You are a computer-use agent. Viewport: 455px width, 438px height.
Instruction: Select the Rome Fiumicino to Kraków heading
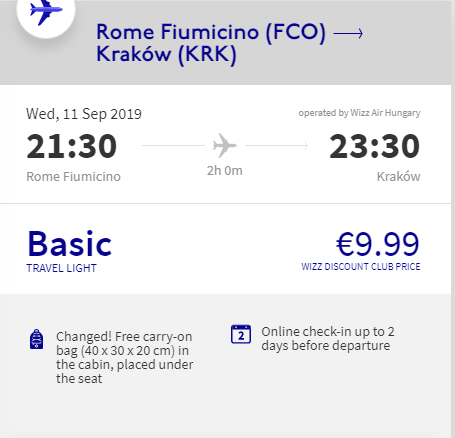coord(211,43)
